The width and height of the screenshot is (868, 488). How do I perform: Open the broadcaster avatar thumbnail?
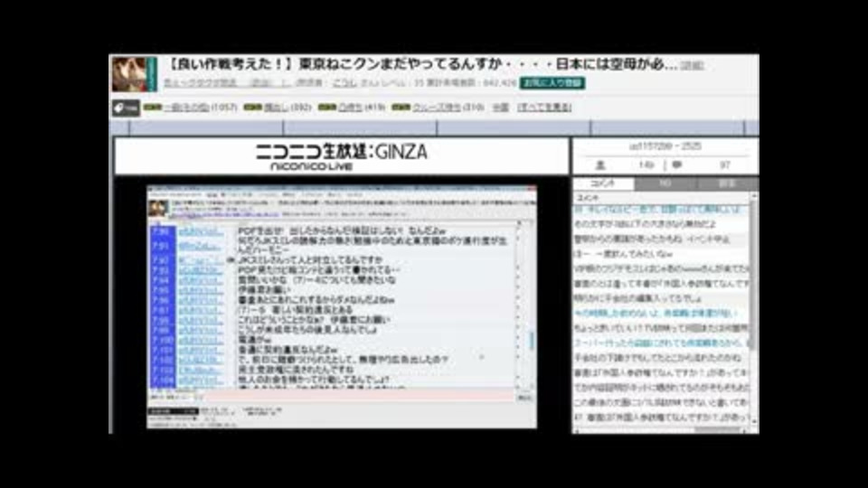point(134,74)
